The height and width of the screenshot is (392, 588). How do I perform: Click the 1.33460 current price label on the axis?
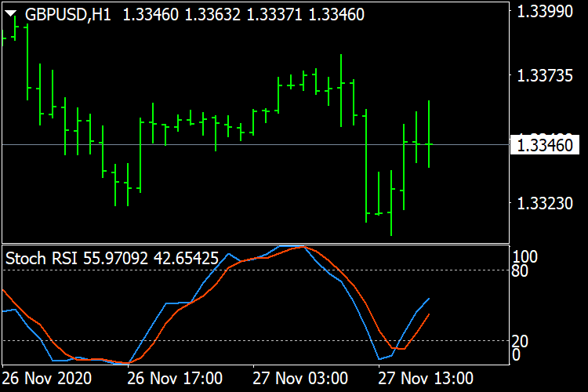pos(545,145)
